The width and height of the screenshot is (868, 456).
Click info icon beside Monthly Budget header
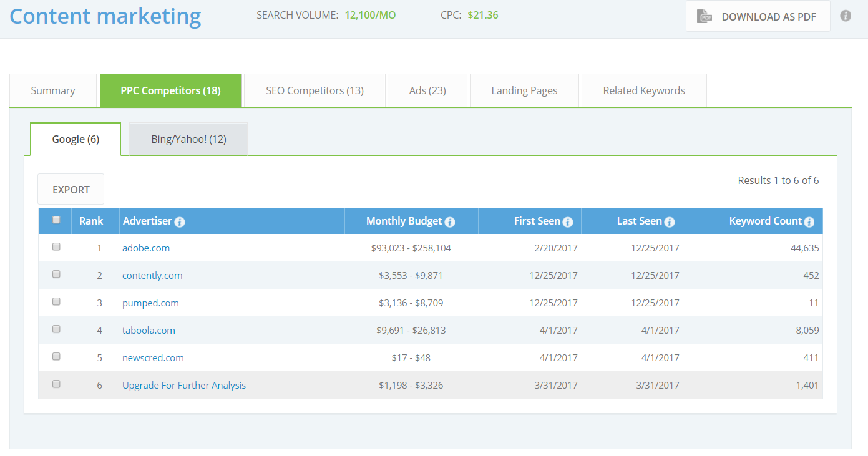point(450,222)
